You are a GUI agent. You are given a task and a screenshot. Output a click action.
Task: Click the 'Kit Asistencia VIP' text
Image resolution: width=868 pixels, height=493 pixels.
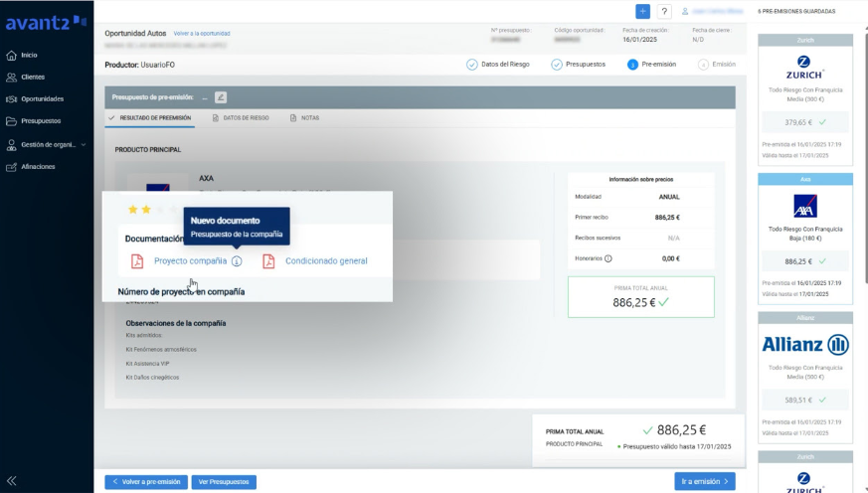pos(147,364)
